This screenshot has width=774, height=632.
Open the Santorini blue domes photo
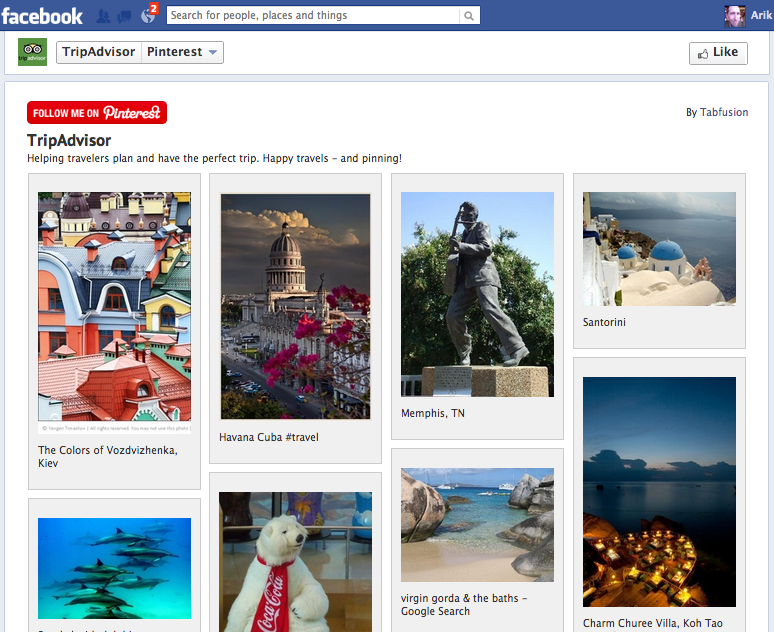pyautogui.click(x=659, y=249)
